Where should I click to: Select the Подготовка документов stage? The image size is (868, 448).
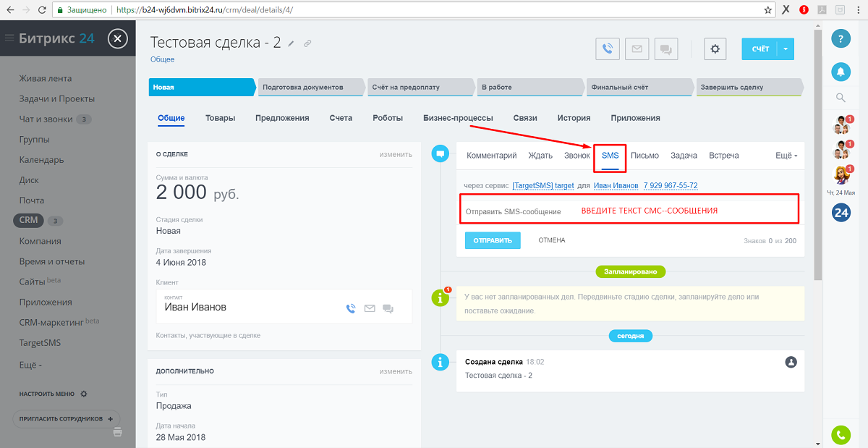(x=312, y=87)
